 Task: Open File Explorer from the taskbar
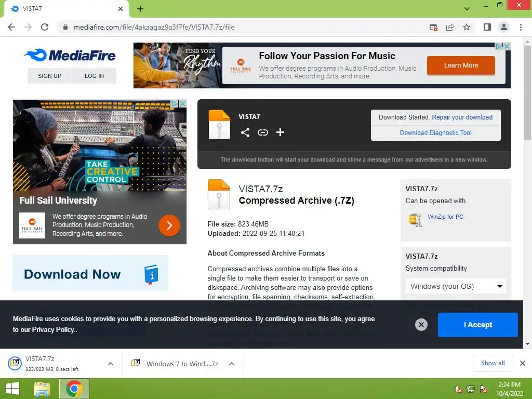42,389
